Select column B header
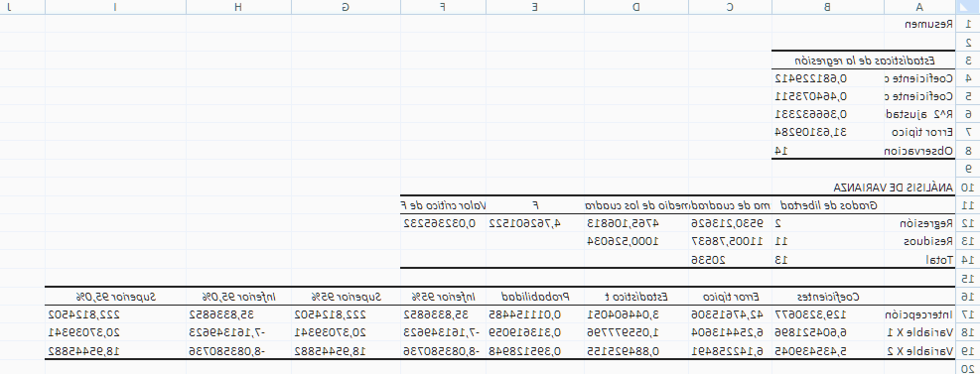This screenshot has height=374, width=980. tap(828, 7)
